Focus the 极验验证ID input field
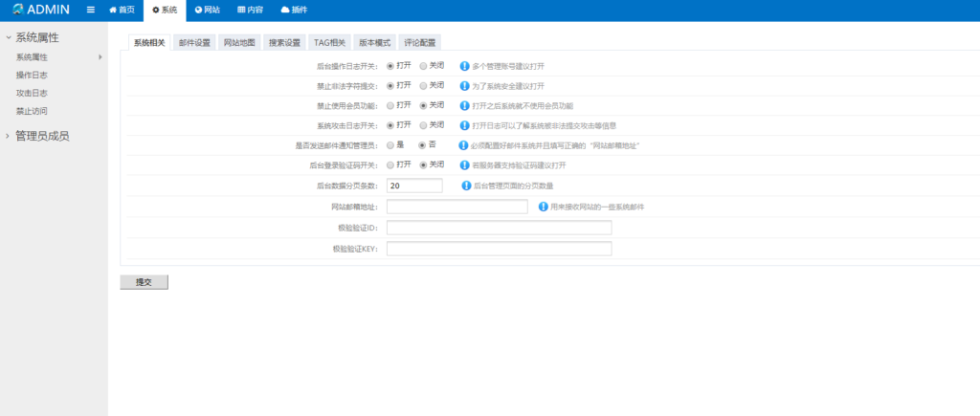980x416 pixels. pyautogui.click(x=500, y=228)
